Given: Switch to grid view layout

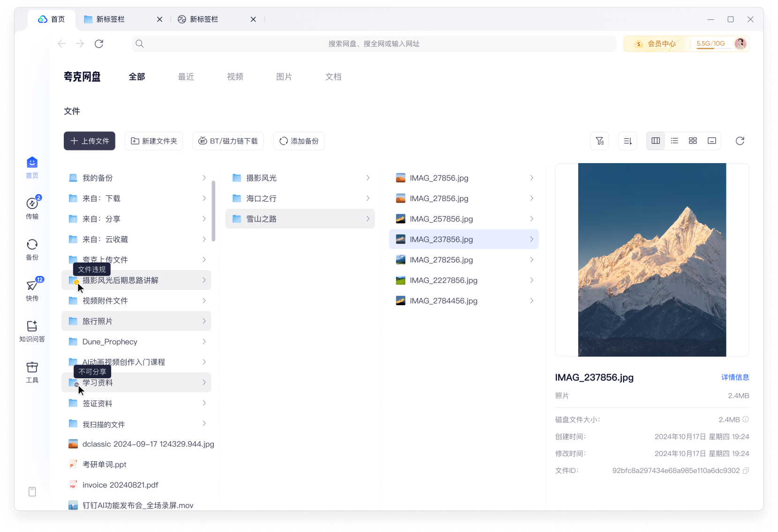Looking at the screenshot, I should click(x=693, y=141).
